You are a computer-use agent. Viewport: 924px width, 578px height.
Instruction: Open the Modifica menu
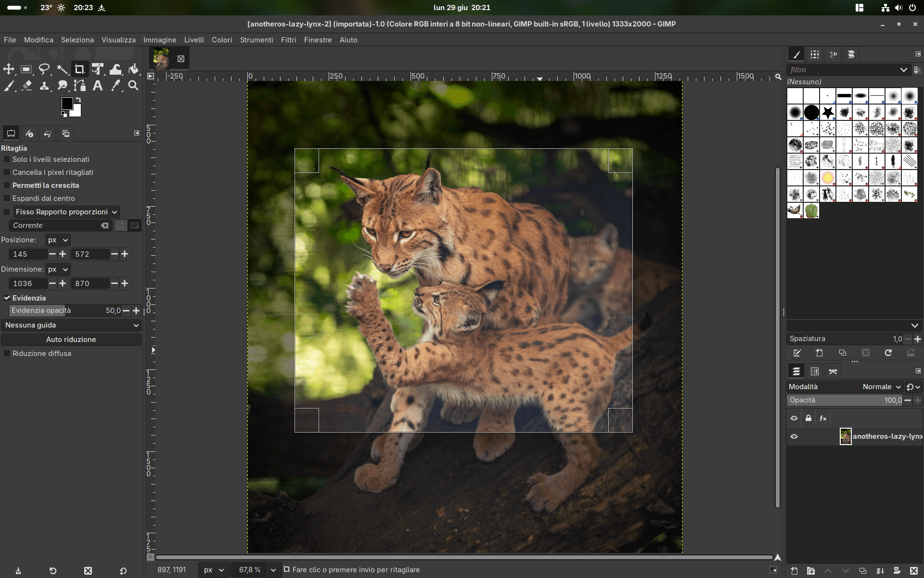(39, 40)
